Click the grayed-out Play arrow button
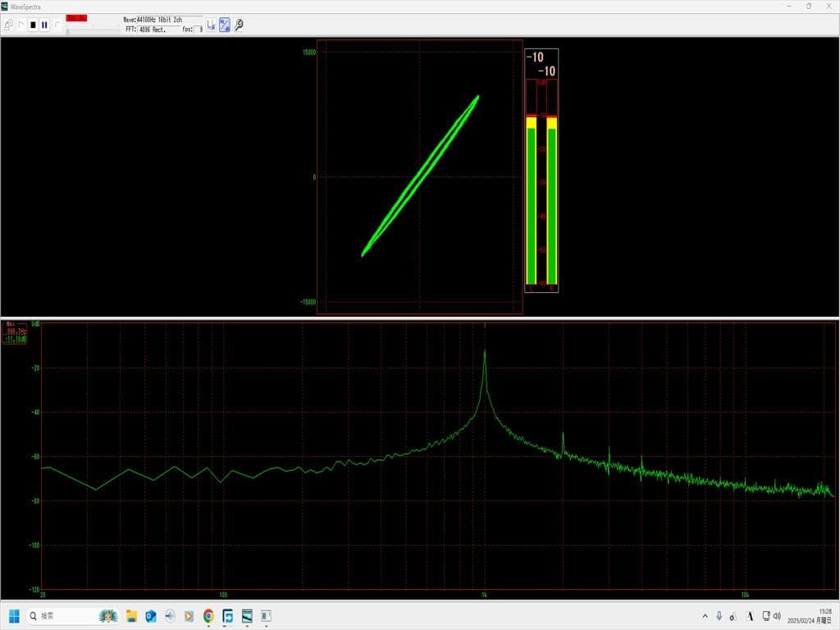 click(21, 25)
